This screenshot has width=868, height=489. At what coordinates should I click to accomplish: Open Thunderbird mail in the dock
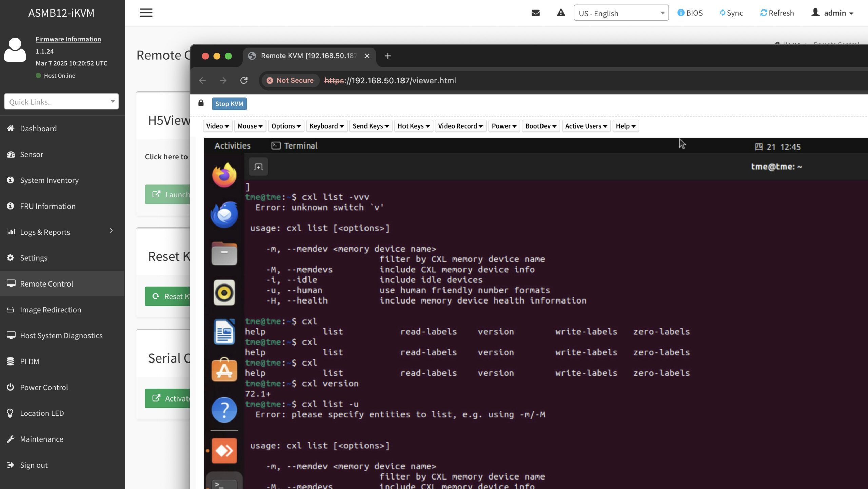tap(224, 214)
